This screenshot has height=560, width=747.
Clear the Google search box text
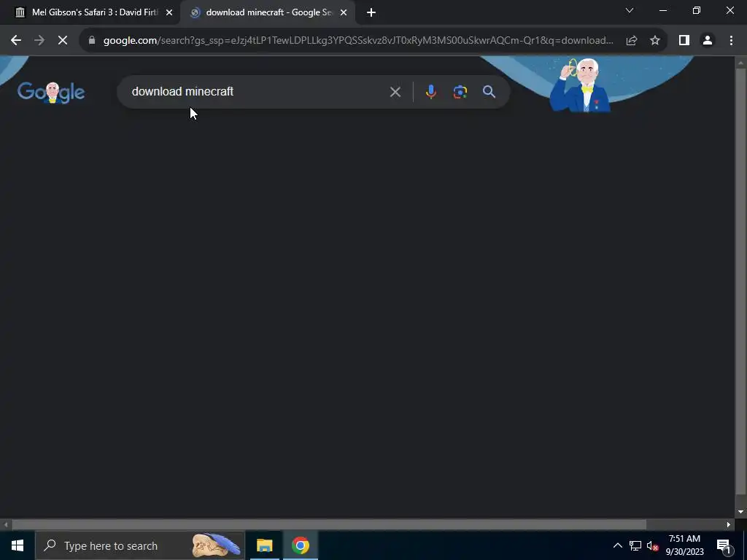(x=395, y=92)
